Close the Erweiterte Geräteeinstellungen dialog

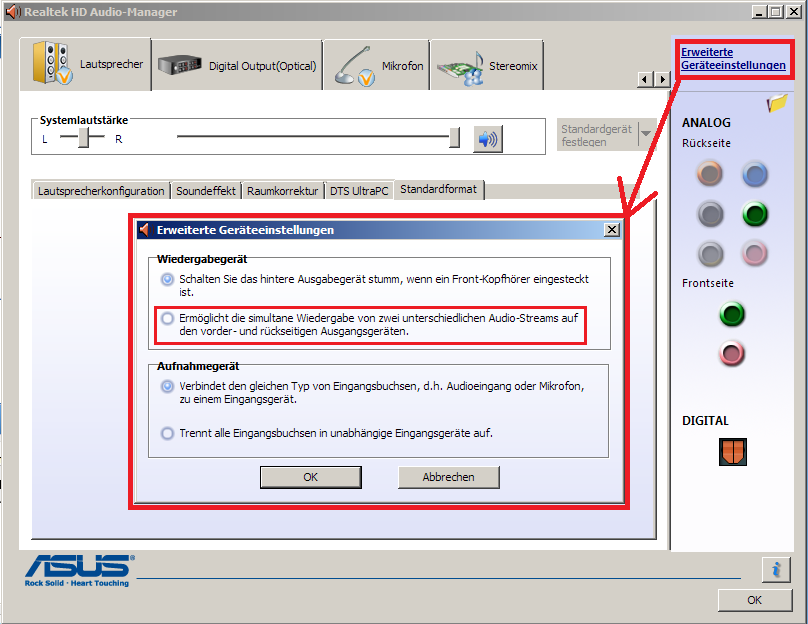612,230
